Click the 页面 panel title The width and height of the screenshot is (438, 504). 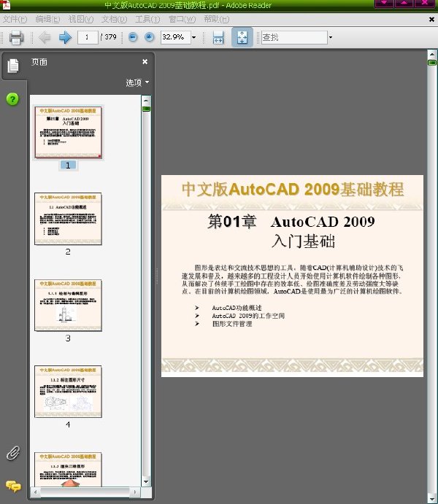tap(39, 62)
